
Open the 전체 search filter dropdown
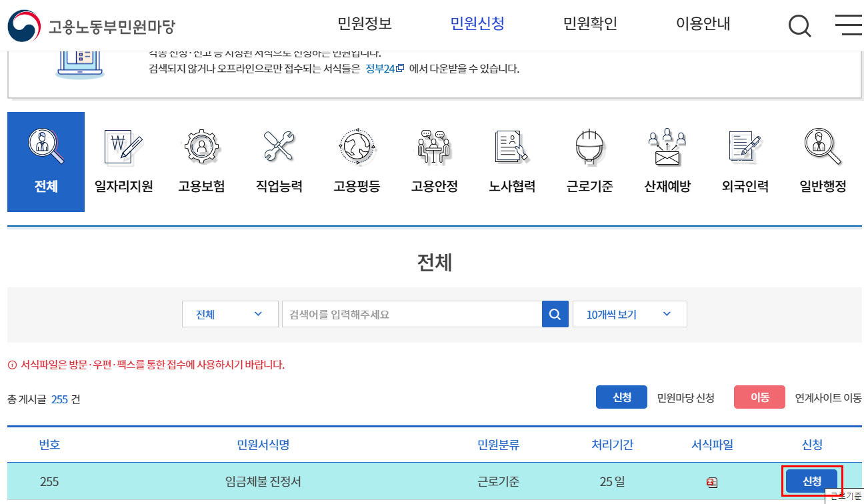230,313
